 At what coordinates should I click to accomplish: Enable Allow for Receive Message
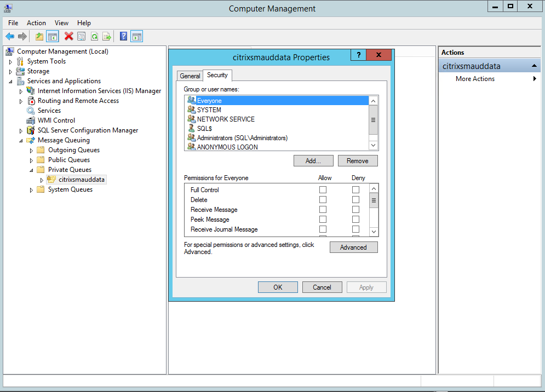(323, 210)
